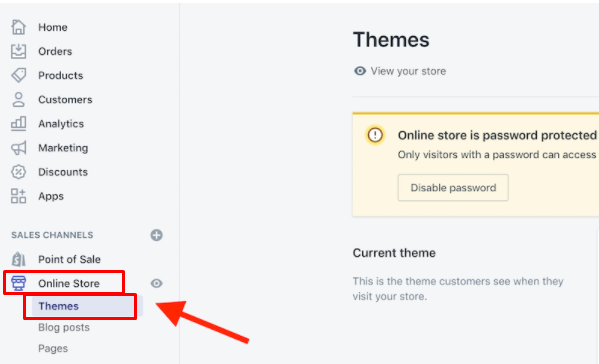Click the Point of Sale bag icon
Image resolution: width=599 pixels, height=364 pixels.
[x=18, y=259]
